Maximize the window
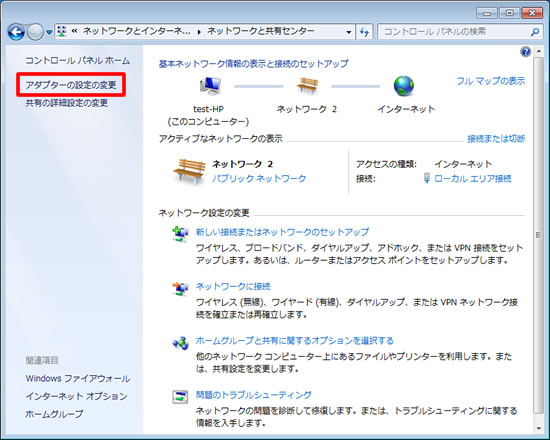550x440 pixels. point(509,13)
